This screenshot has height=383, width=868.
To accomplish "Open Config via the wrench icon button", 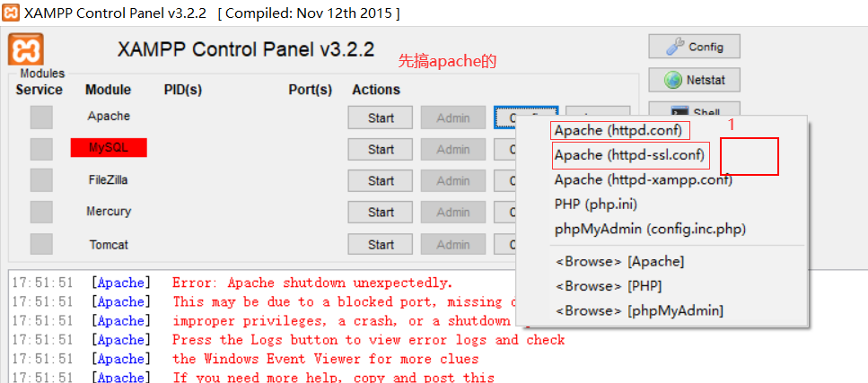I will [694, 47].
